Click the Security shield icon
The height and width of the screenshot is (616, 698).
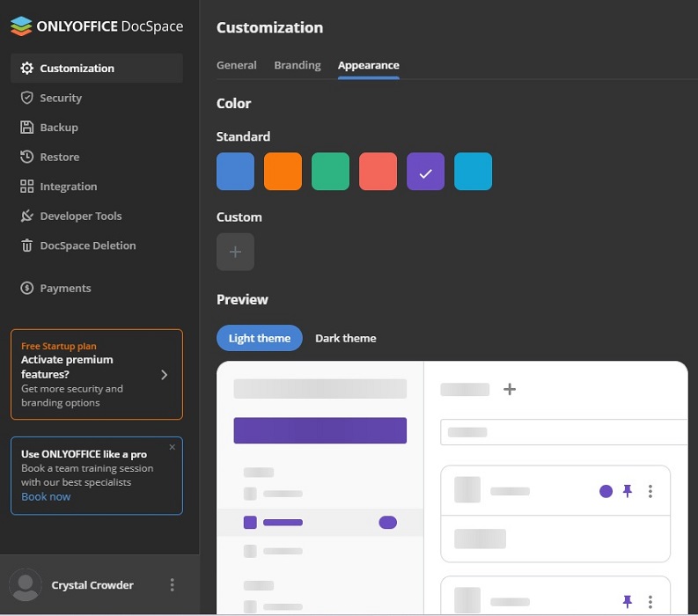26,98
